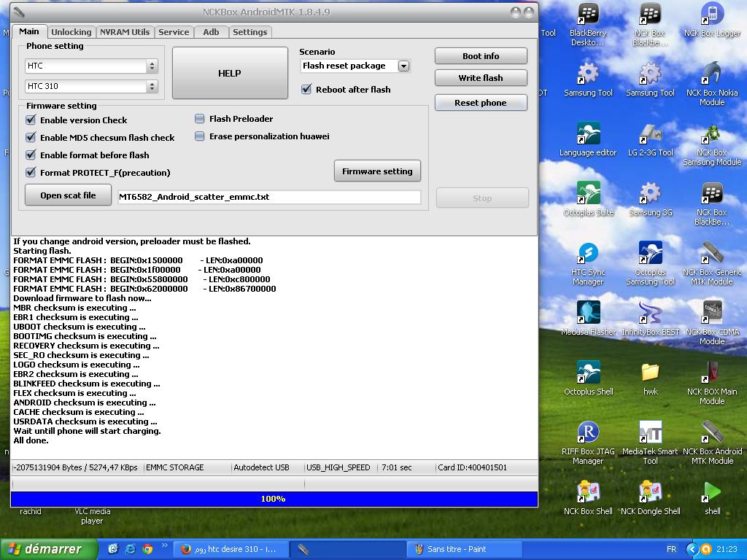Open the Settings tab

click(250, 32)
